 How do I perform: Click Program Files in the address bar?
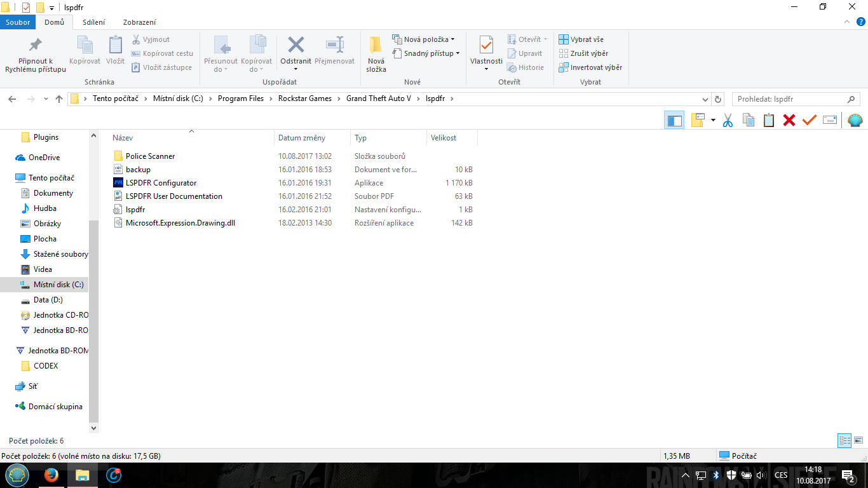tap(241, 99)
